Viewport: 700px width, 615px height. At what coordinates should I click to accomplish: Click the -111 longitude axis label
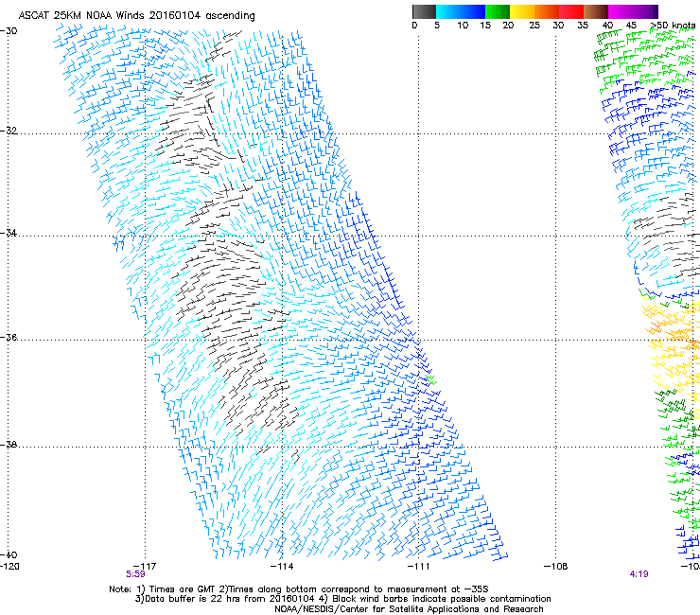pyautogui.click(x=419, y=567)
